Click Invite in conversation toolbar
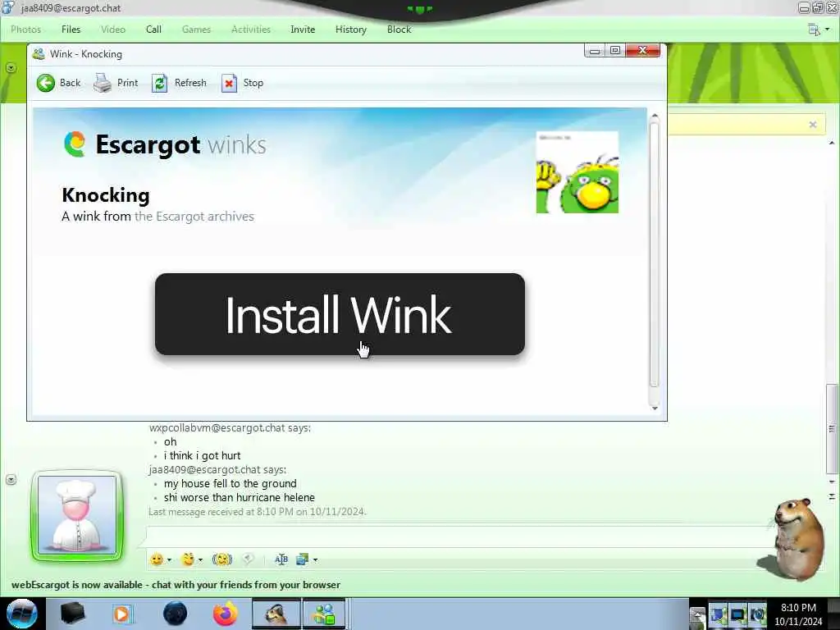The height and width of the screenshot is (630, 840). pos(303,30)
